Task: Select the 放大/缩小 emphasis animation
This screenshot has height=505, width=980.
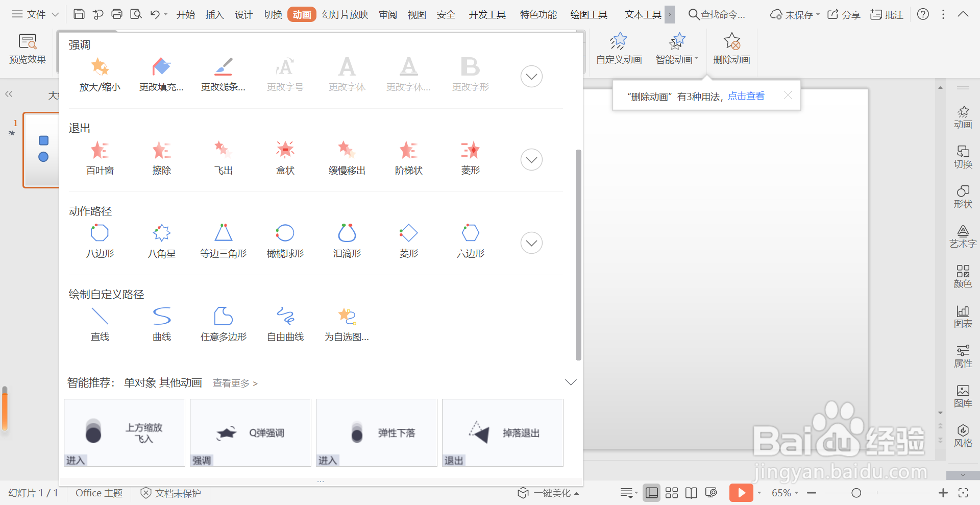Action: 100,74
